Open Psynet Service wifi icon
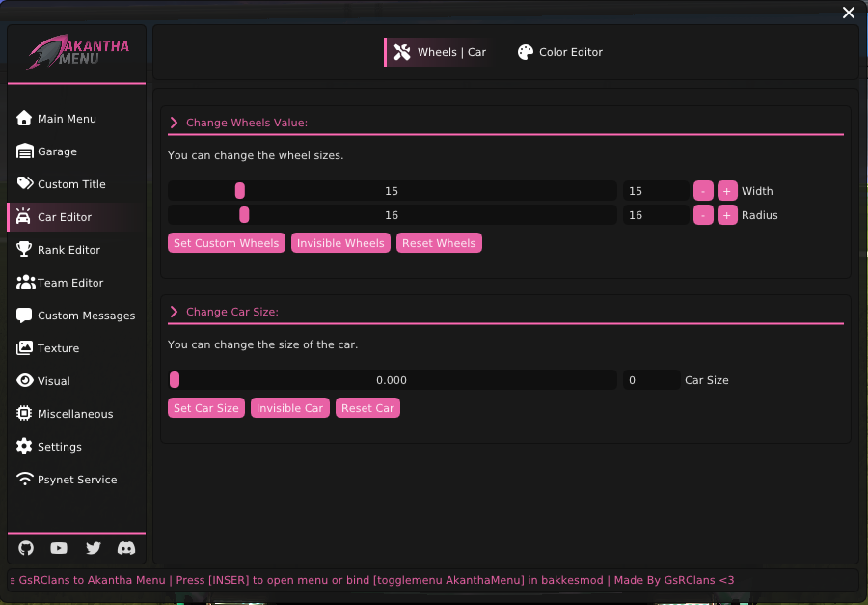The image size is (868, 605). [x=24, y=480]
